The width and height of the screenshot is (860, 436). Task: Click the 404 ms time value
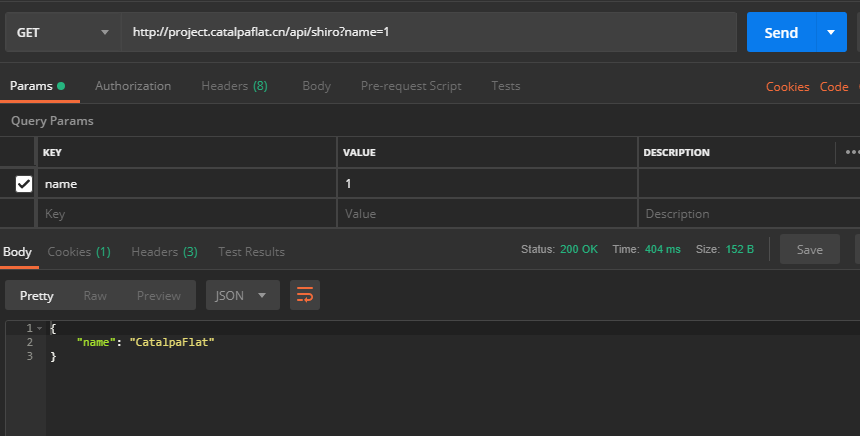(663, 249)
